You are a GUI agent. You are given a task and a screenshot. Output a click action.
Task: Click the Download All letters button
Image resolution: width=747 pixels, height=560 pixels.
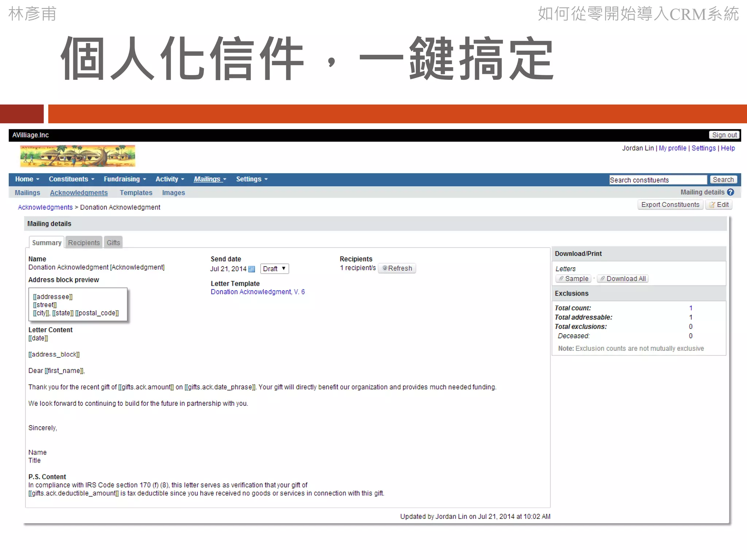(x=623, y=279)
